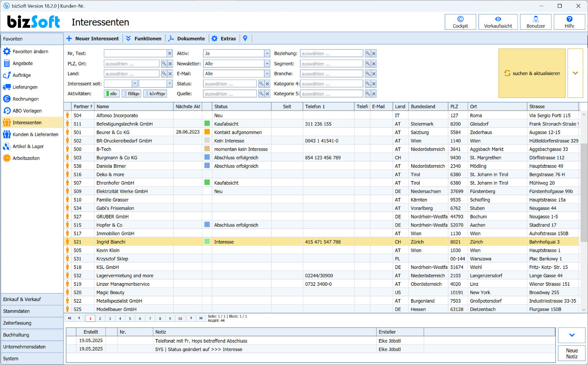
Task: Open Arbeitszeiten in sidebar
Action: (26, 158)
